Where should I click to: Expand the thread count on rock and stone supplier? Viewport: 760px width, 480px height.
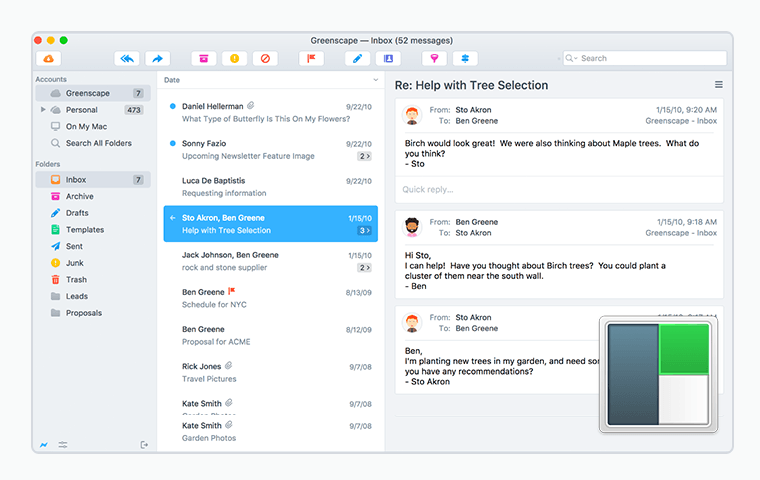click(x=364, y=268)
